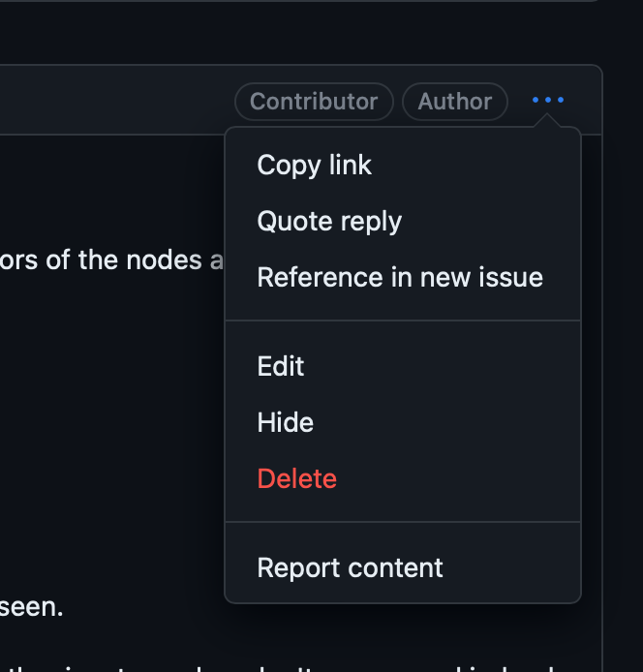Click the word "seen." in comment
The width and height of the screenshot is (643, 672).
coord(31,607)
